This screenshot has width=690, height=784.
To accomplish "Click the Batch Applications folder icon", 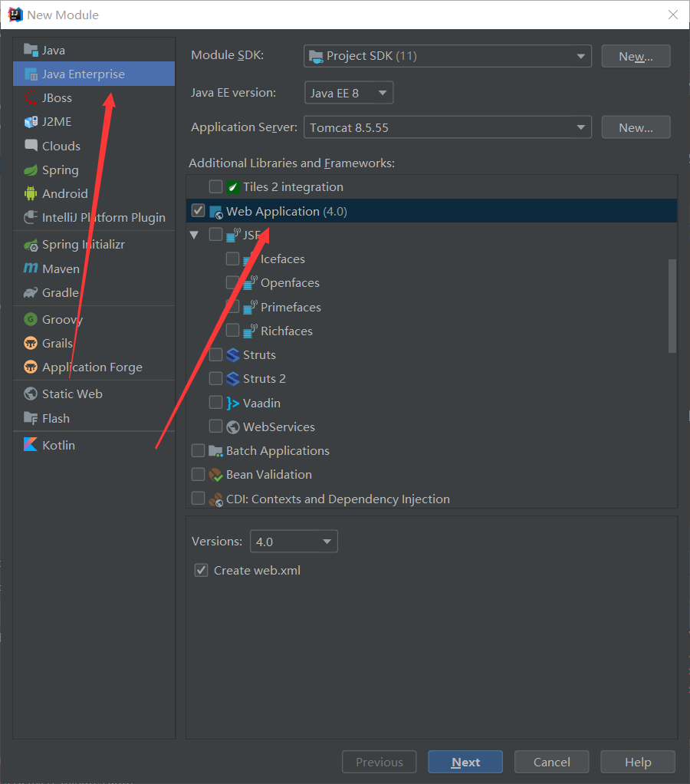I will tap(216, 451).
